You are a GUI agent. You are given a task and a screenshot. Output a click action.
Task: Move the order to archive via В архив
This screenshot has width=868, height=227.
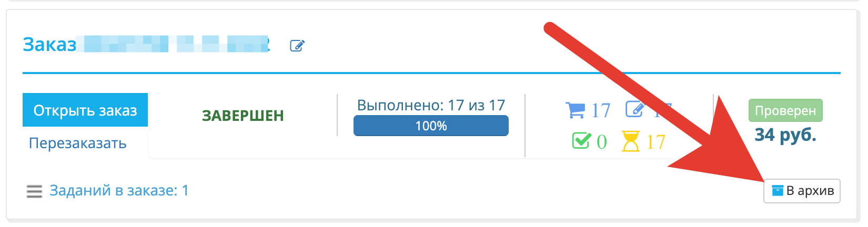click(802, 190)
